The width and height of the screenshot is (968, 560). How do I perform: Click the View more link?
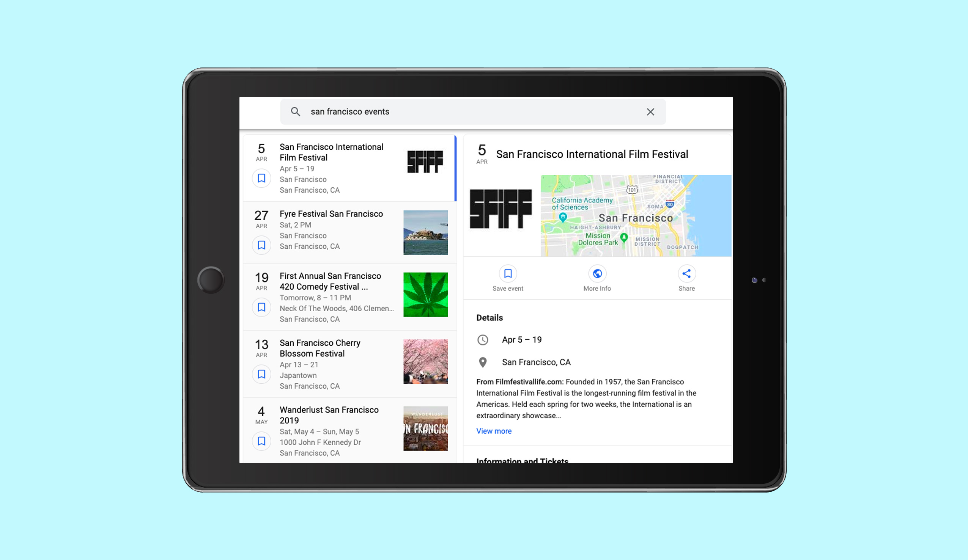[x=494, y=431]
